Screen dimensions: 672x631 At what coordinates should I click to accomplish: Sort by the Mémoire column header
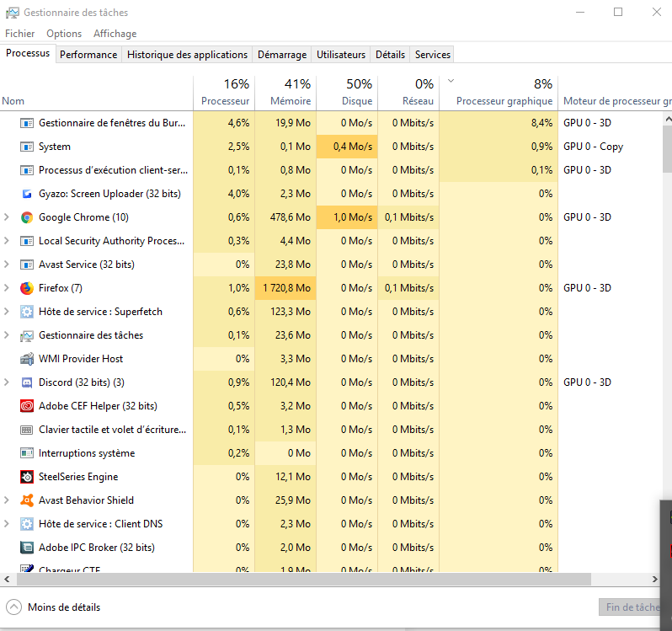285,93
